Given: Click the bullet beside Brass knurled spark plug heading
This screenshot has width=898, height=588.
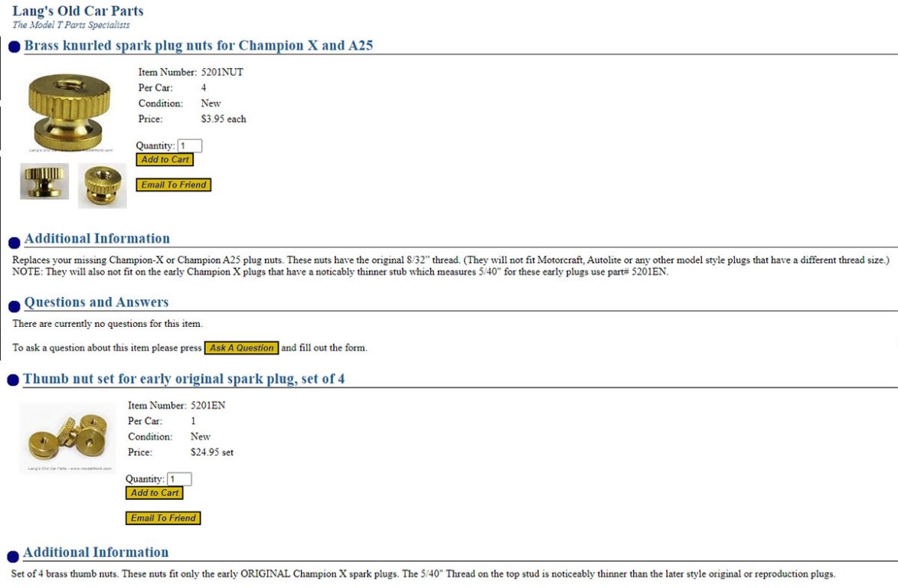Looking at the screenshot, I should (14, 48).
